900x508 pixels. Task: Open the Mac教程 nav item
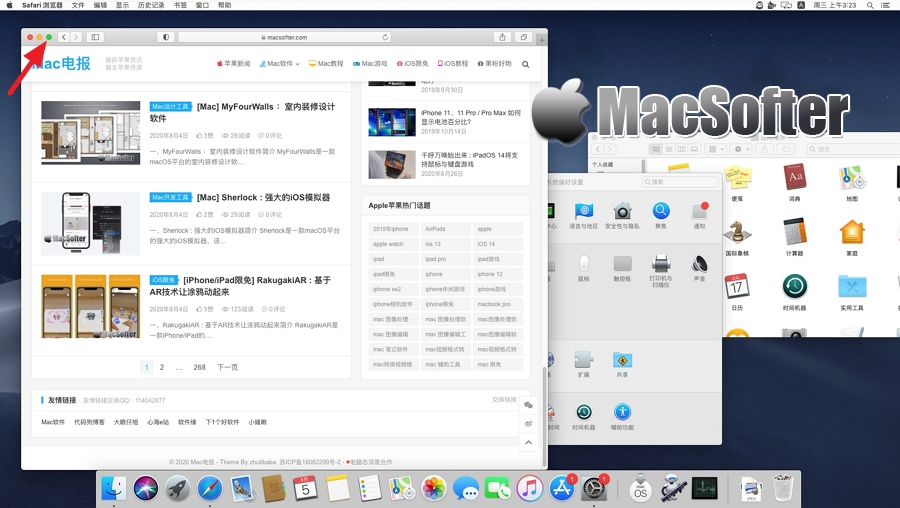325,64
